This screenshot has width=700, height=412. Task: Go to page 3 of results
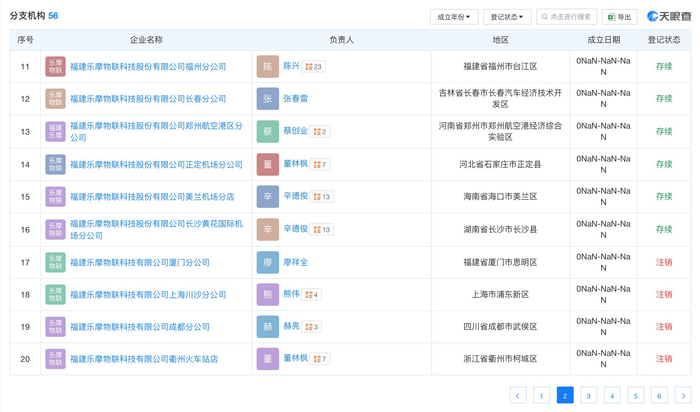[589, 396]
